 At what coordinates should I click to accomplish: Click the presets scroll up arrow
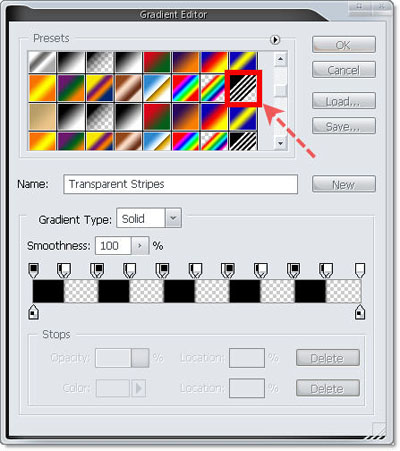coord(281,59)
